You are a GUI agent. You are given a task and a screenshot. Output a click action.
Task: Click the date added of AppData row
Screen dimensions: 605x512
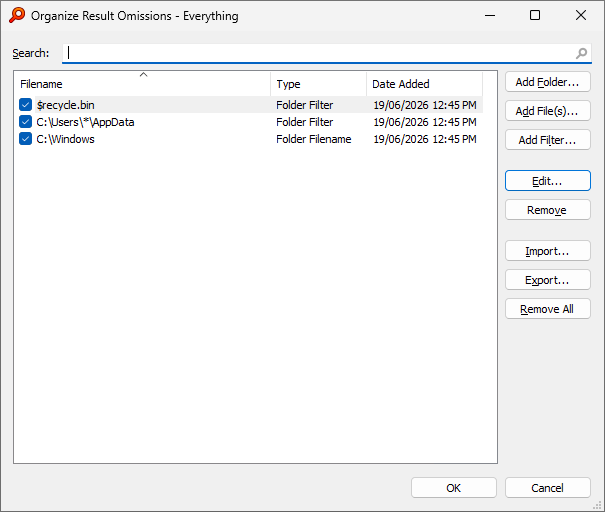425,122
